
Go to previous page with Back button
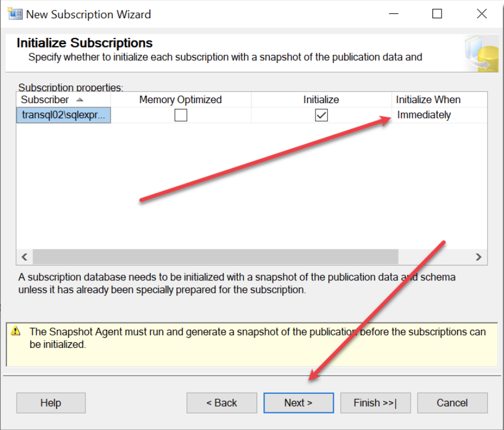pos(222,402)
